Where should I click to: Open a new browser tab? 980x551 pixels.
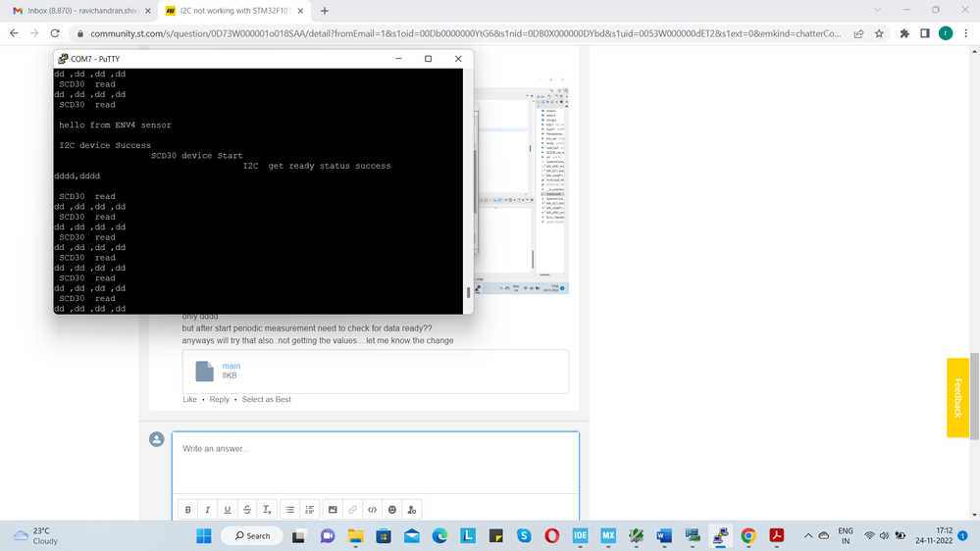coord(325,11)
